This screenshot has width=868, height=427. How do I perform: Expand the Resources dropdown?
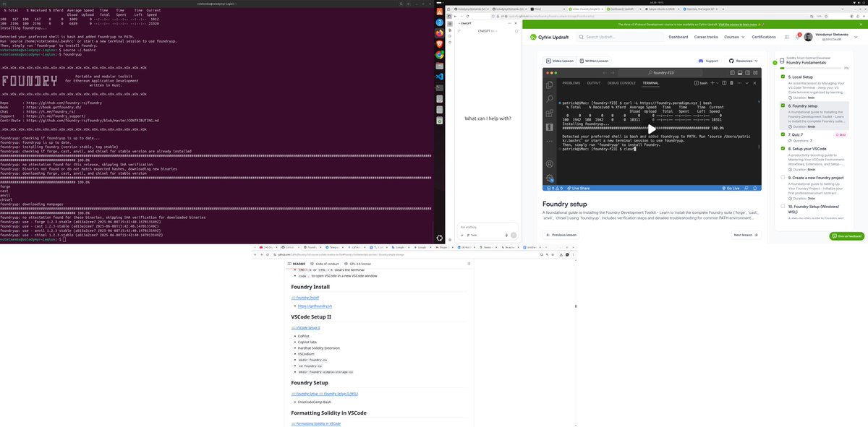(x=744, y=61)
